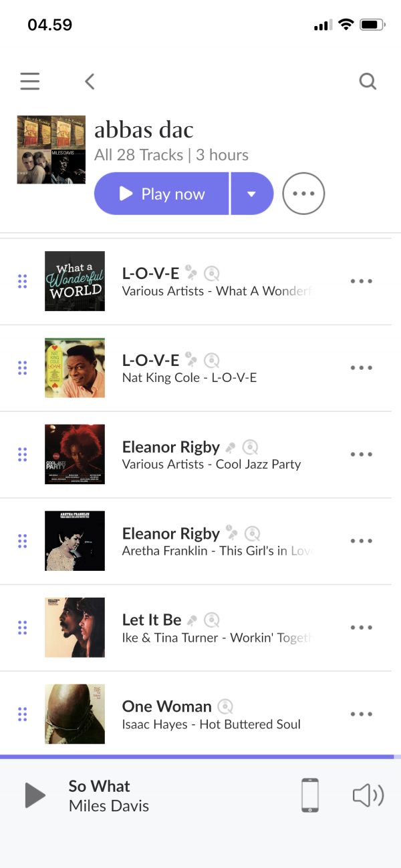This screenshot has width=401, height=868.
Task: Select the phone playback device icon
Action: (309, 795)
